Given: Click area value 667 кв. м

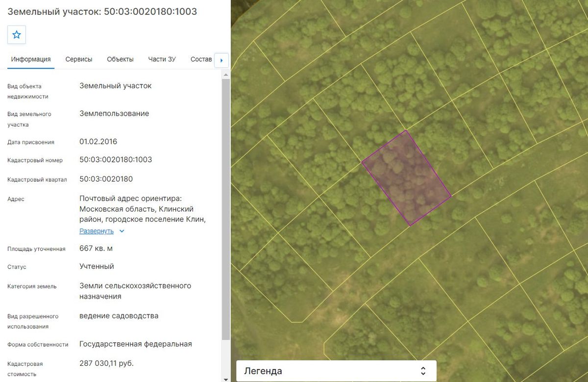Looking at the screenshot, I should coord(96,248).
